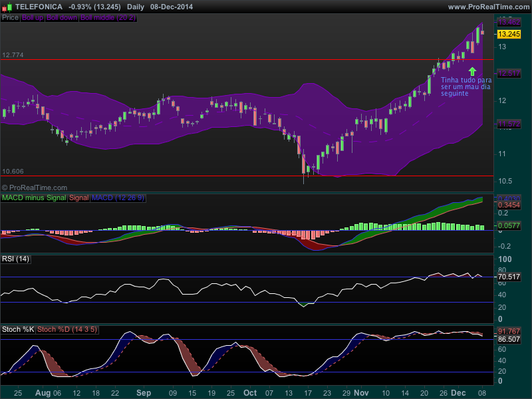Click the 10.606 support level label
The height and width of the screenshot is (399, 532).
tap(13, 172)
